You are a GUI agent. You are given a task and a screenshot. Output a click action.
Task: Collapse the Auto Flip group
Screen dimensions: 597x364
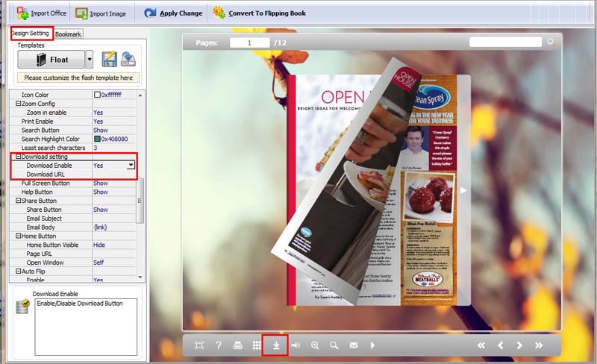pos(18,271)
